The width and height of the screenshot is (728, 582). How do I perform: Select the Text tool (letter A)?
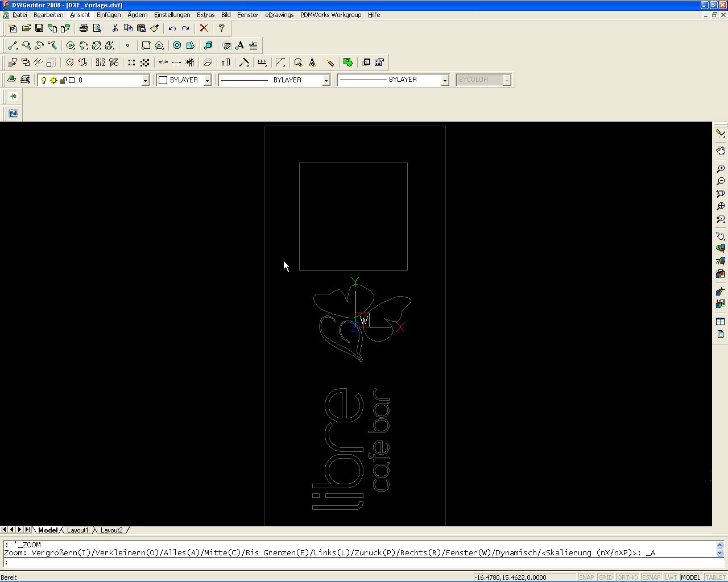240,45
